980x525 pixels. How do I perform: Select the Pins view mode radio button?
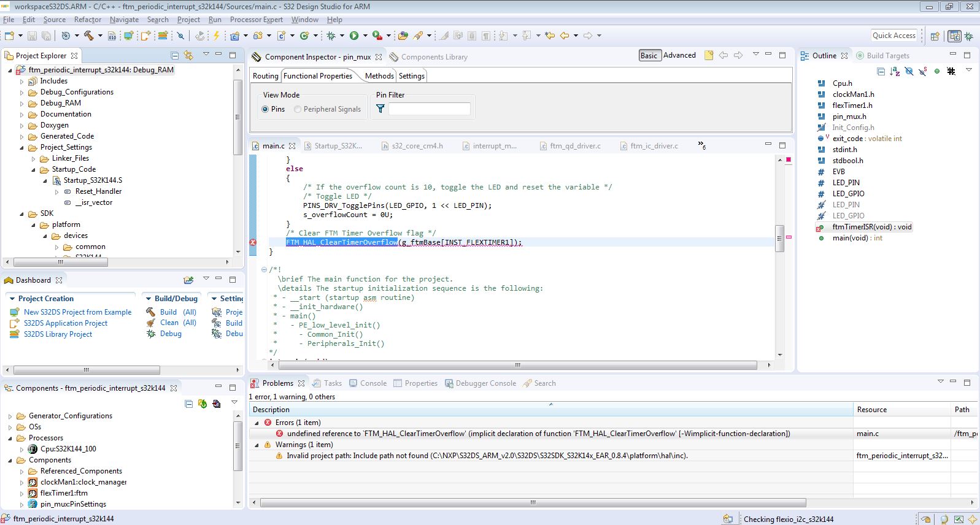(265, 109)
